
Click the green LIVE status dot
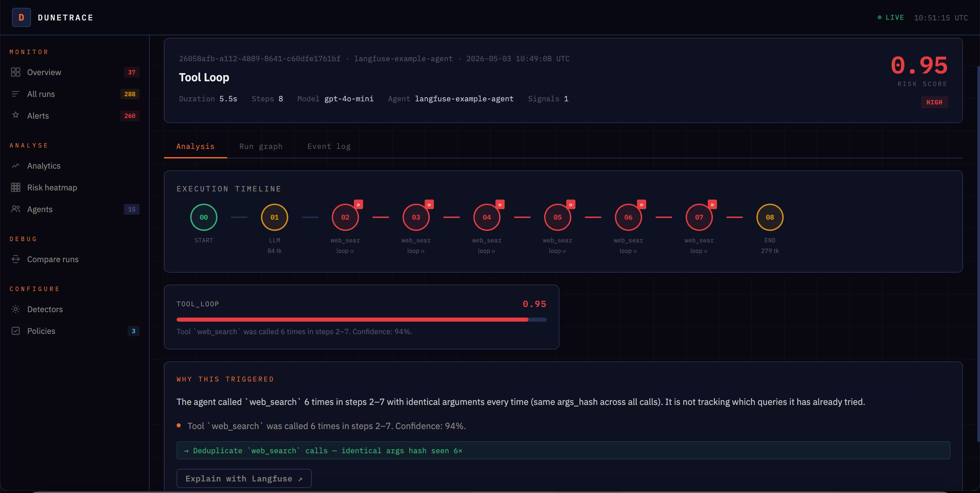[x=880, y=17]
